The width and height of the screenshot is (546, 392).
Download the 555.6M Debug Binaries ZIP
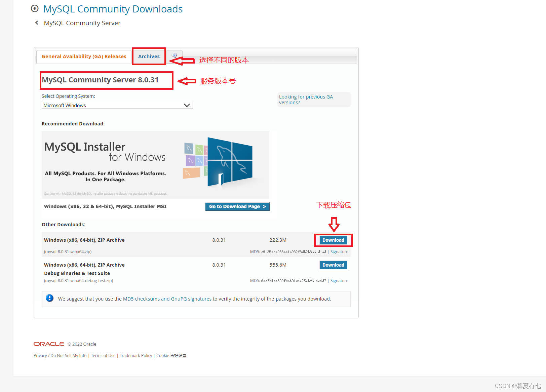pos(333,265)
